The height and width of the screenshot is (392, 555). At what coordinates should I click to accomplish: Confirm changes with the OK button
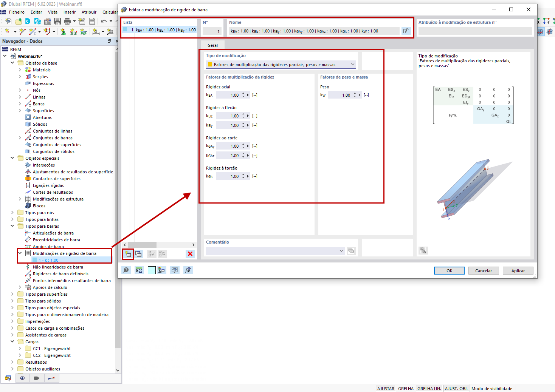pyautogui.click(x=449, y=270)
